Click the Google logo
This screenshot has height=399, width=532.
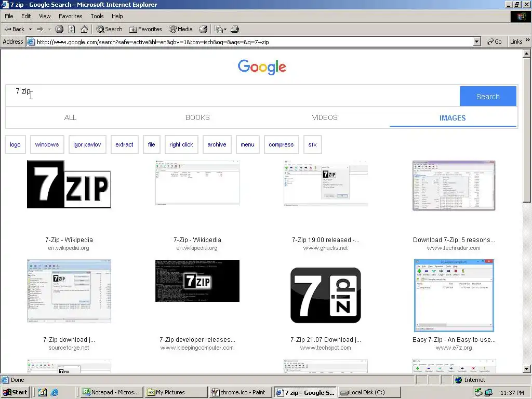pyautogui.click(x=262, y=67)
